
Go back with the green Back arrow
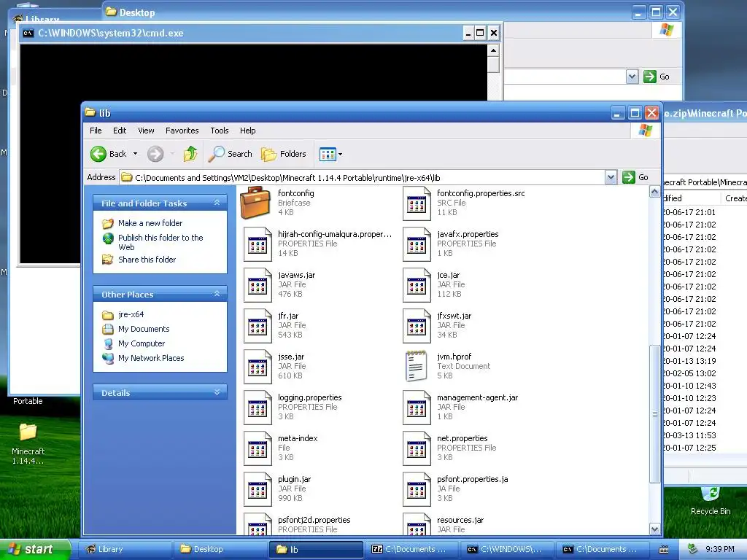(x=109, y=154)
